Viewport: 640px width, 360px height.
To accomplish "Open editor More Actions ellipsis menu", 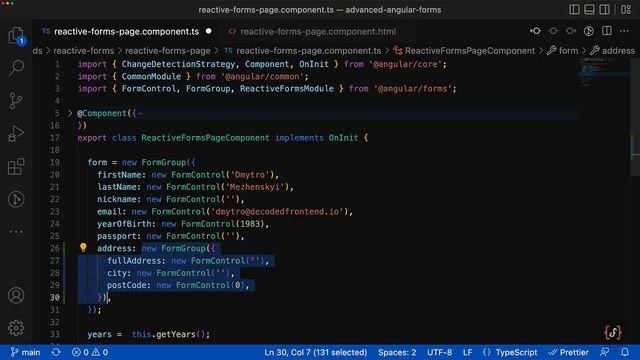I will (624, 31).
